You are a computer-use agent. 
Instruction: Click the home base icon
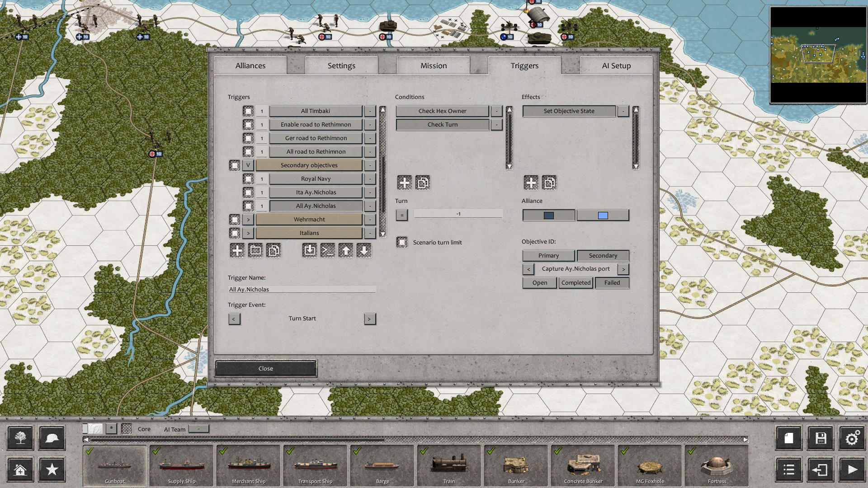(x=20, y=469)
